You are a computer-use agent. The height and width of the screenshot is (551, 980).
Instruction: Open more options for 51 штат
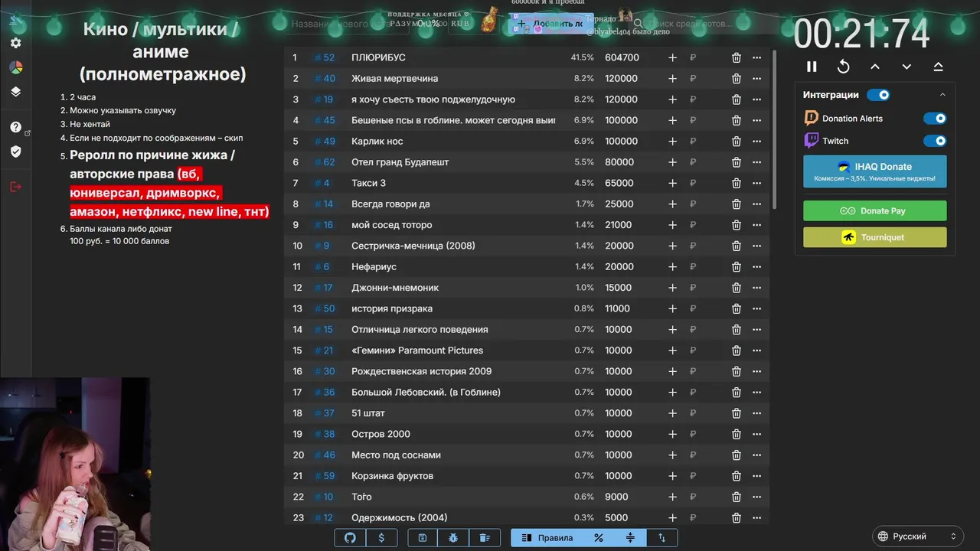tap(756, 413)
